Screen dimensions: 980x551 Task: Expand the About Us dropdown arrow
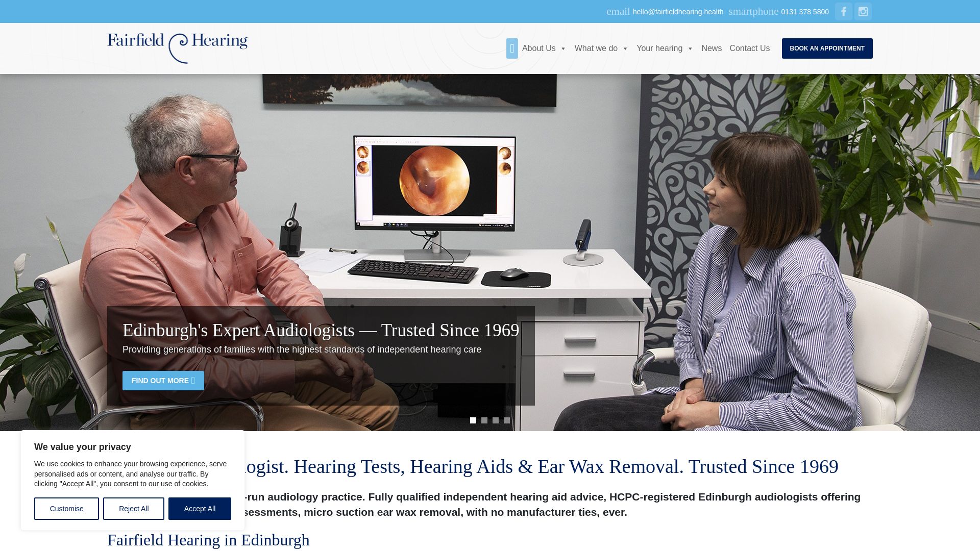[x=563, y=49]
